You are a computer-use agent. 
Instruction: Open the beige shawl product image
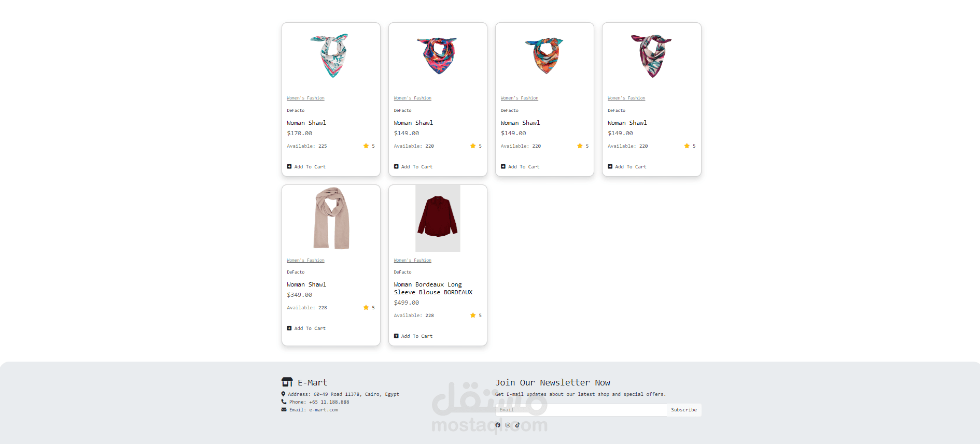coord(331,218)
